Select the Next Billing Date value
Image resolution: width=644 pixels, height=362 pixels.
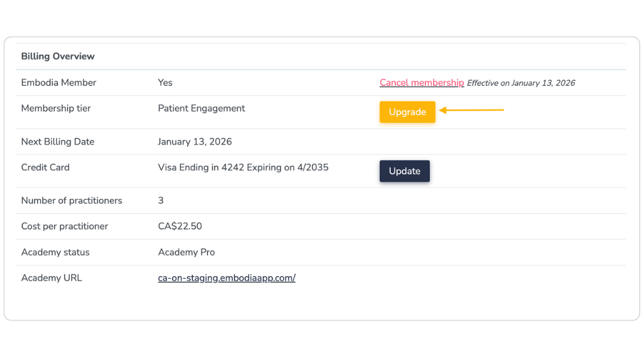tap(195, 142)
